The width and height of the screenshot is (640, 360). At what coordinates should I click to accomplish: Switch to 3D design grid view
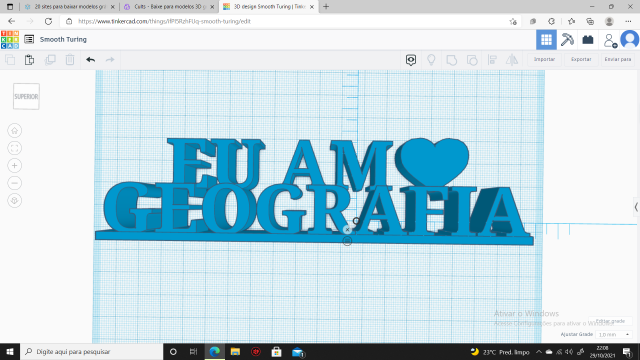click(x=546, y=40)
